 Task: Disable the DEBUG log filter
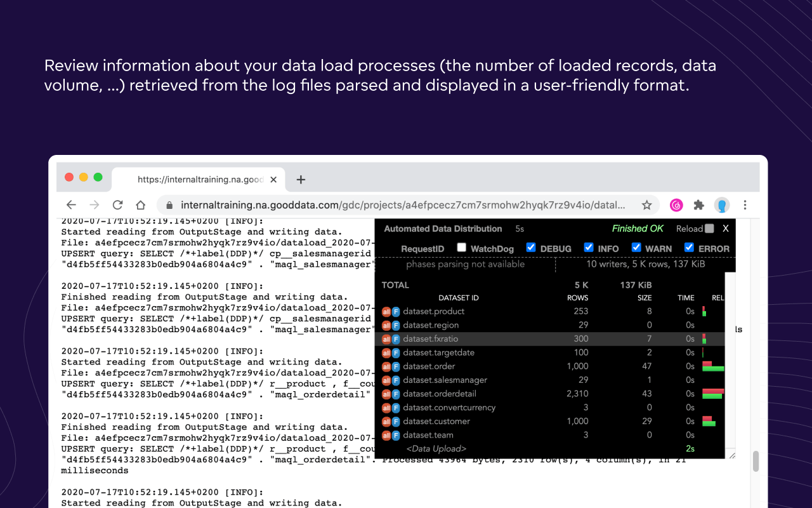[x=531, y=247]
